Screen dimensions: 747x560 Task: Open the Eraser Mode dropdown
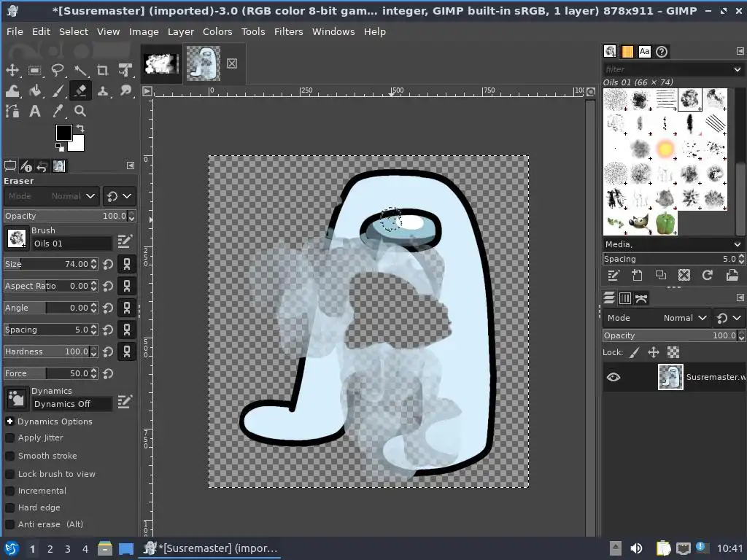(52, 196)
